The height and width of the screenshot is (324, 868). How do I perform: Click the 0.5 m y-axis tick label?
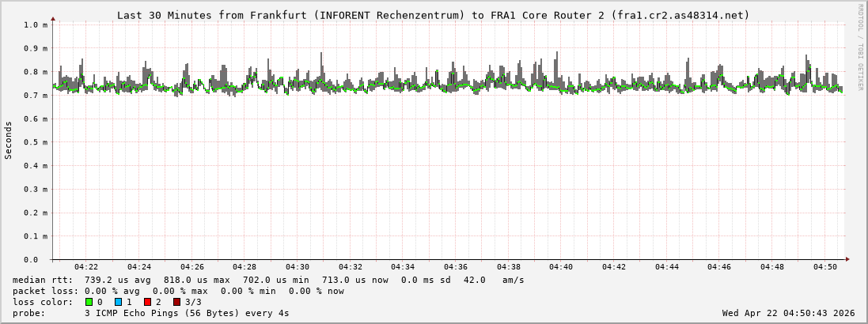pyautogui.click(x=35, y=142)
